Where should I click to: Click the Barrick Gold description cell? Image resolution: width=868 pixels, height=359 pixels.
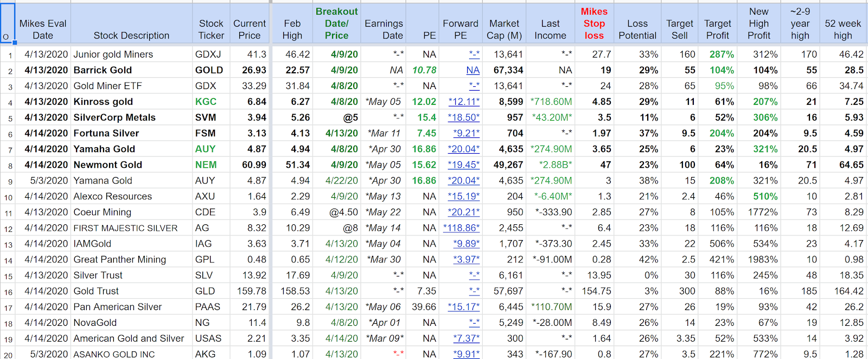[131, 70]
